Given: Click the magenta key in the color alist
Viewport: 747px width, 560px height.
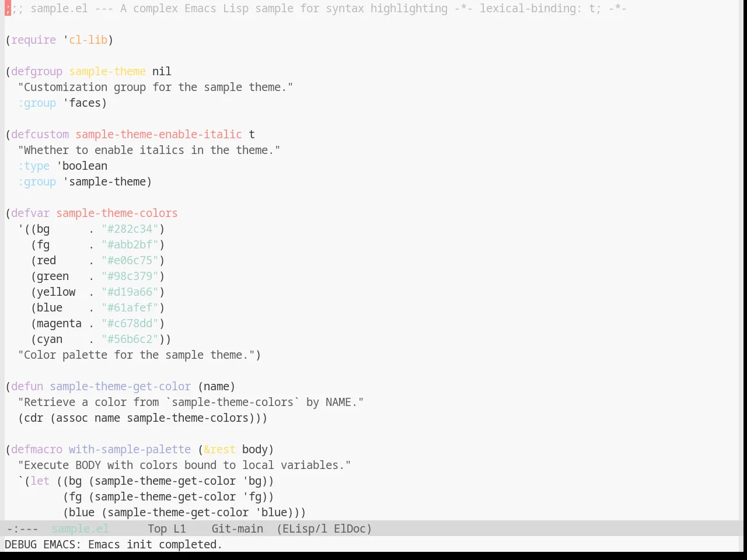Looking at the screenshot, I should 59,323.
